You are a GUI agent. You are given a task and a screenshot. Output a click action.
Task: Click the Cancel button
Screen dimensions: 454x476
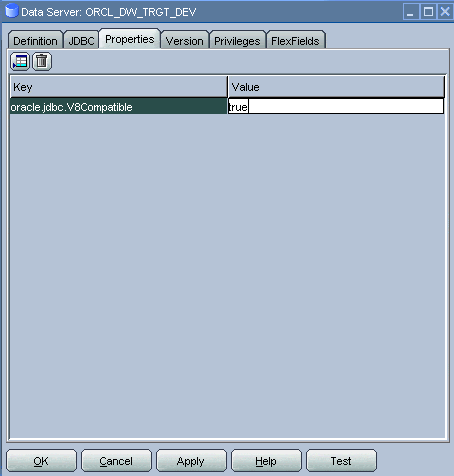pos(116,461)
